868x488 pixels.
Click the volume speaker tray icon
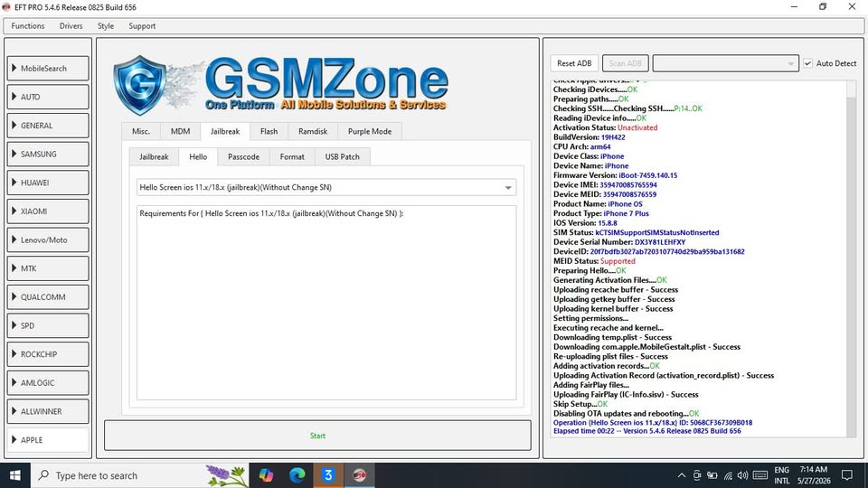click(x=743, y=475)
